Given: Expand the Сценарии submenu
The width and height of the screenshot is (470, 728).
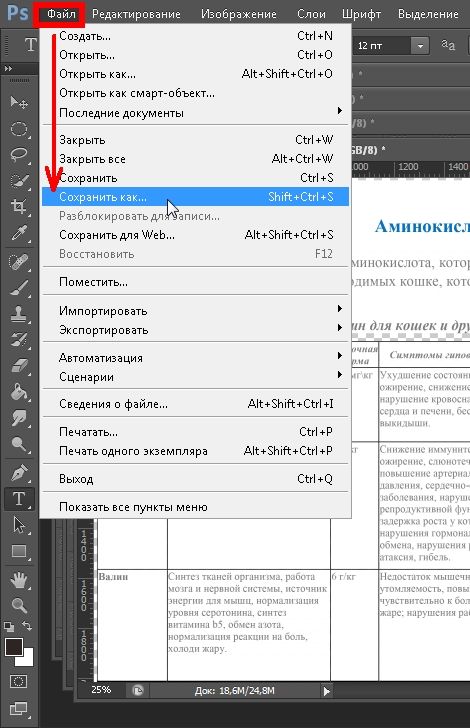Looking at the screenshot, I should [x=340, y=374].
